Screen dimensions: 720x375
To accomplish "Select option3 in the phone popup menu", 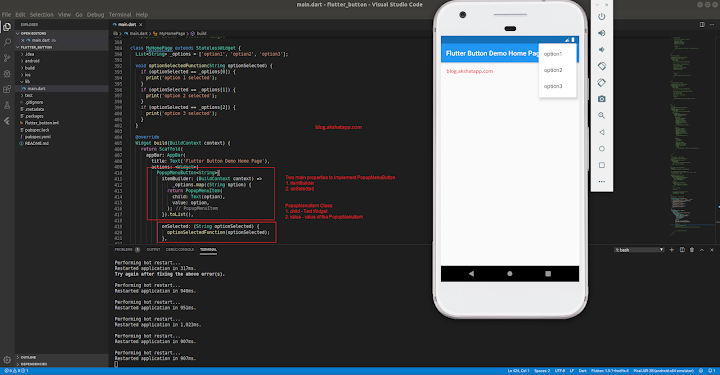I will (x=553, y=86).
